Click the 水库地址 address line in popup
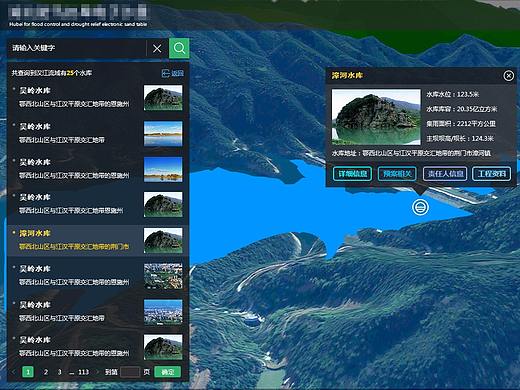The width and height of the screenshot is (520, 390). click(411, 153)
